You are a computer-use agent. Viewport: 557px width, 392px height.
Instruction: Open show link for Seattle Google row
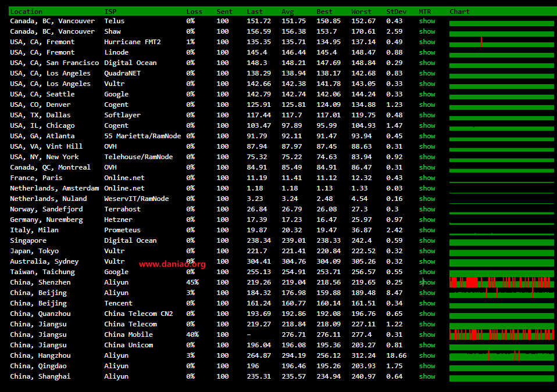[x=427, y=94]
